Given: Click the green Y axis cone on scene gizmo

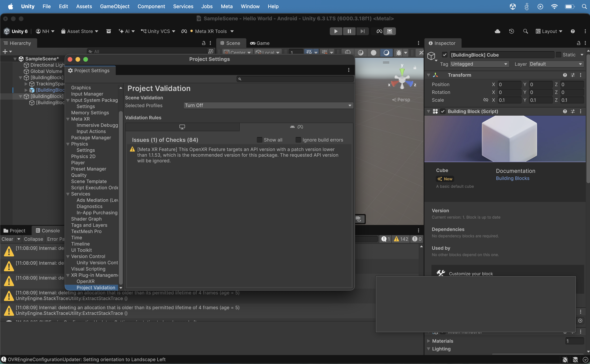Looking at the screenshot, I should pos(402,72).
